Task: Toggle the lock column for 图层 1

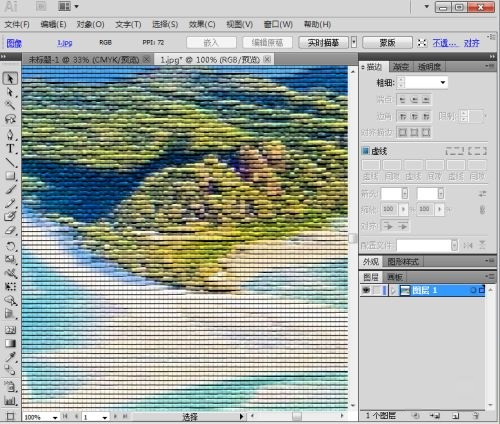Action: click(377, 290)
